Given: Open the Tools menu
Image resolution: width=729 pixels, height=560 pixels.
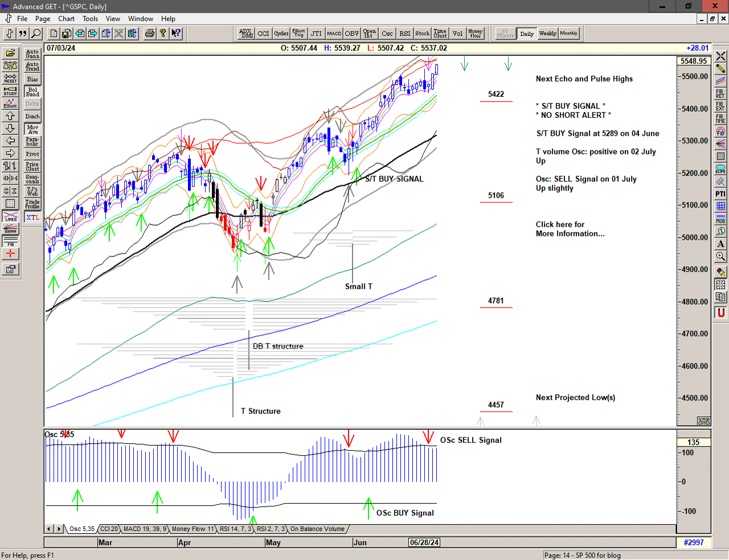Looking at the screenshot, I should 90,19.
